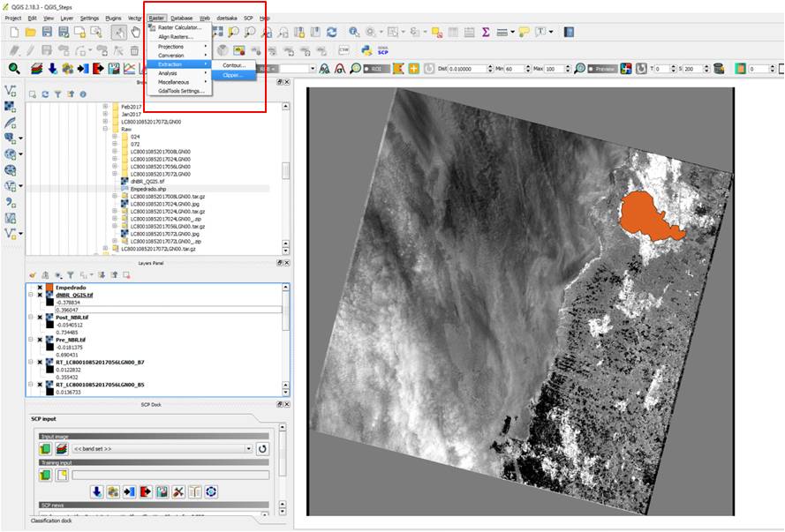
Task: Collapse the dNBR_QGIS.tif layer tree
Action: (31, 296)
